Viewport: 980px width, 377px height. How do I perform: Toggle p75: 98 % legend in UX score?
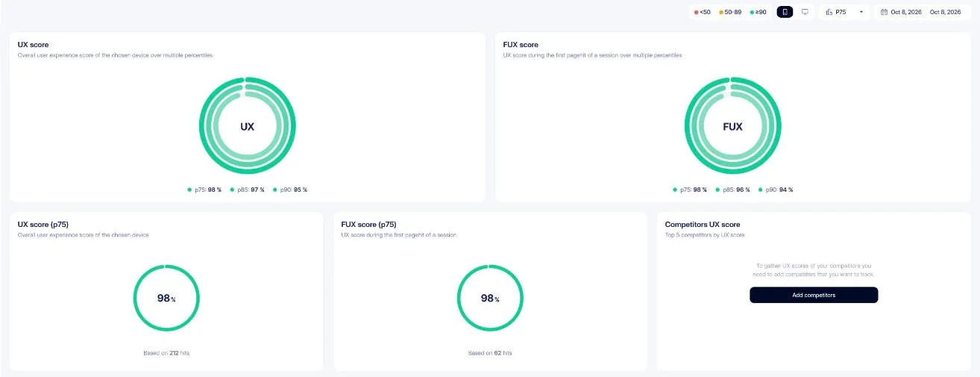tap(205, 190)
